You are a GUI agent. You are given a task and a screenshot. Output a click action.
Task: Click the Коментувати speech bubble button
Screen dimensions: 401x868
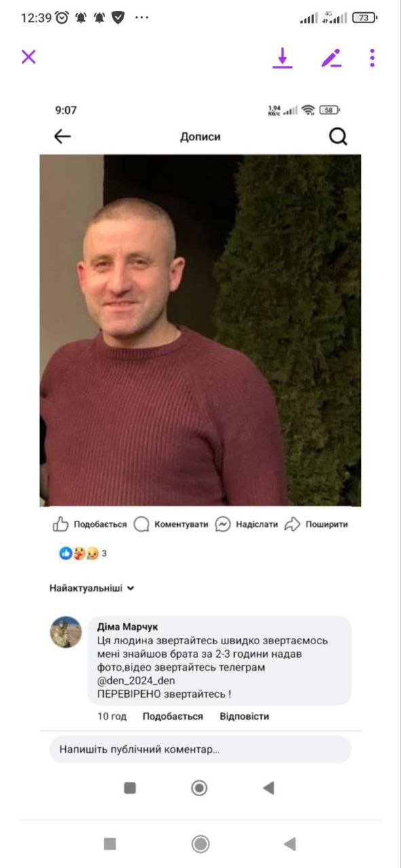pyautogui.click(x=171, y=524)
